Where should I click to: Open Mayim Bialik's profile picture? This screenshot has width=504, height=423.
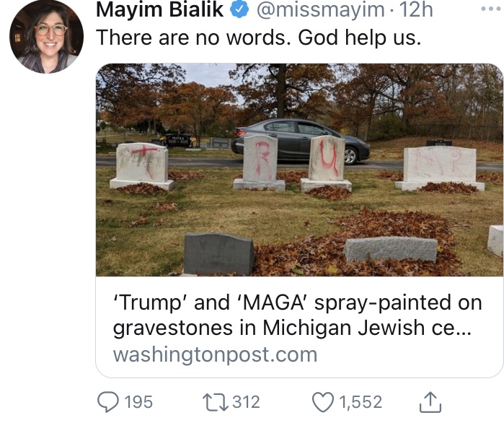[x=46, y=36]
